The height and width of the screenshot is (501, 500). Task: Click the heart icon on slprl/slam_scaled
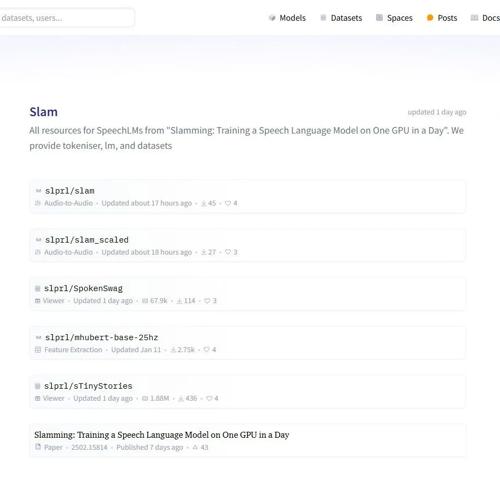point(228,252)
